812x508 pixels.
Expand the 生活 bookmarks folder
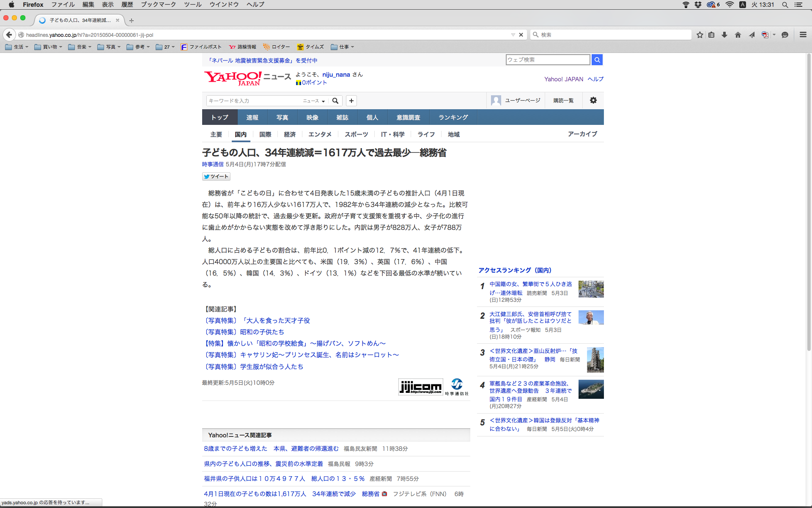pyautogui.click(x=17, y=47)
